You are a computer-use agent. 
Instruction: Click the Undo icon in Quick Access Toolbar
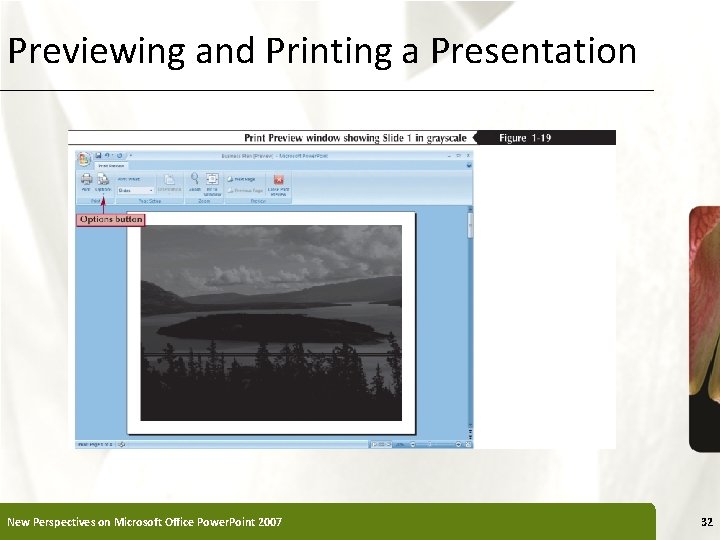pos(107,156)
